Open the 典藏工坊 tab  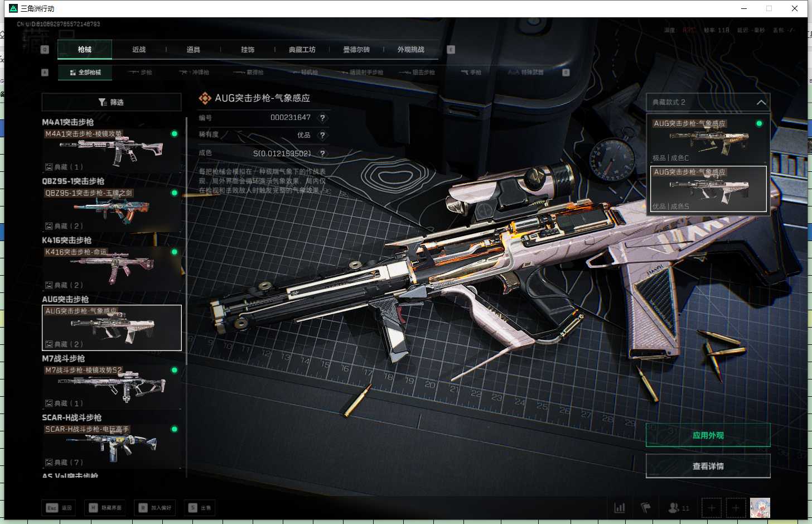tap(302, 50)
